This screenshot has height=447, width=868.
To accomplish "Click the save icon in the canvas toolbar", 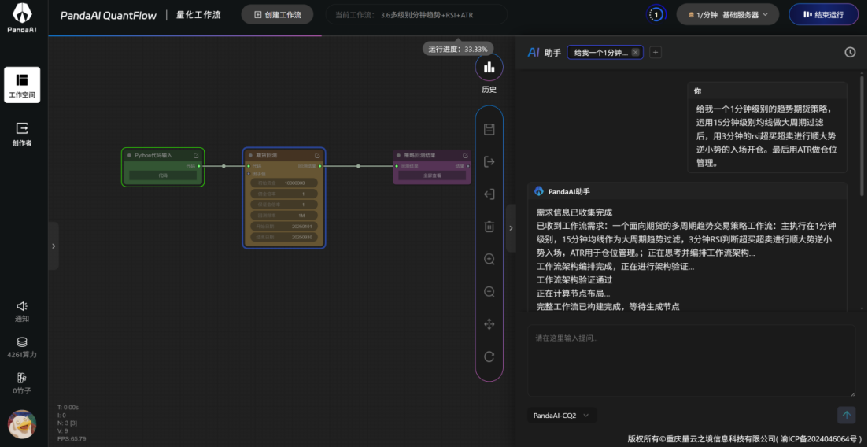I will tap(489, 129).
